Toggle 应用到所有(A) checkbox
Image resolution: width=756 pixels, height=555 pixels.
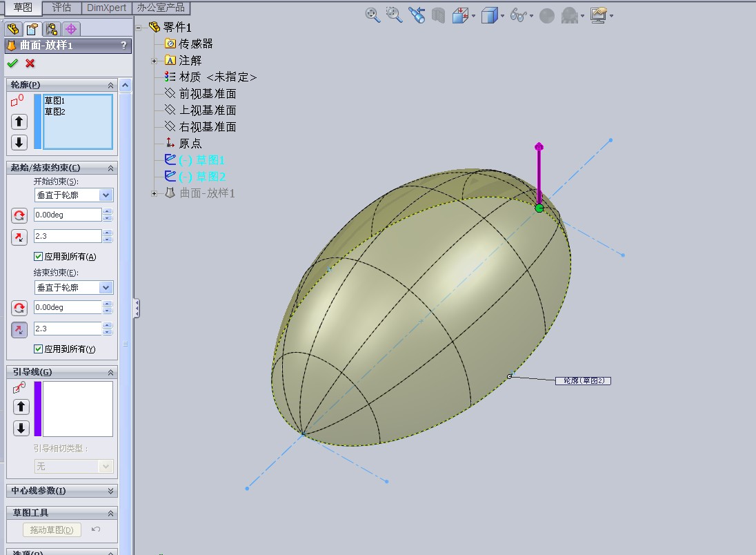[x=38, y=256]
